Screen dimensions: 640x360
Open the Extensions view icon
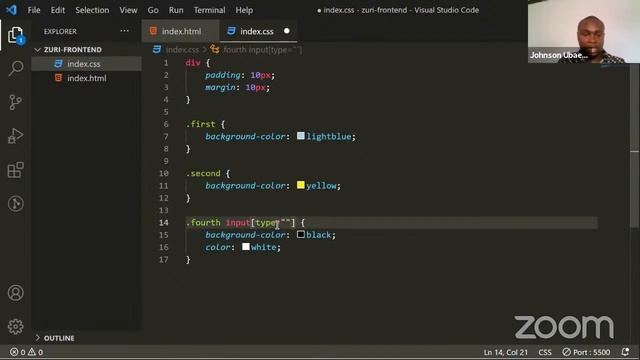pyautogui.click(x=16, y=170)
